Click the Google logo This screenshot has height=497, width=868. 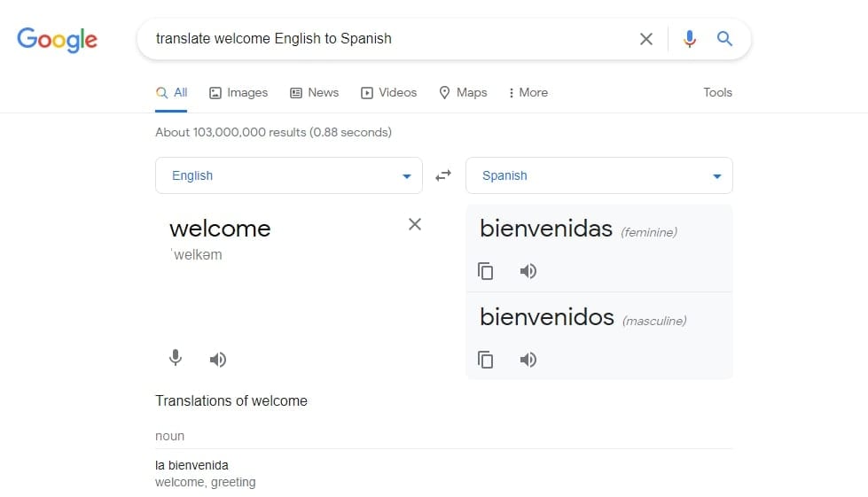57,39
